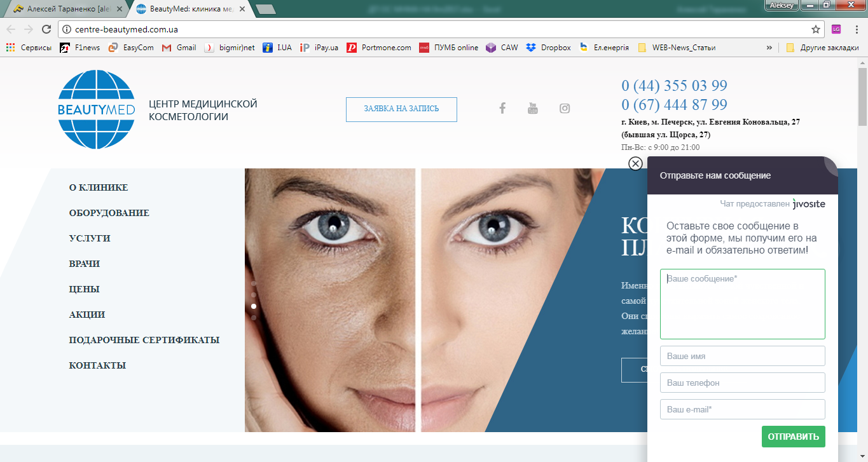Expand the bookmarks overflow chevron
The image size is (868, 462).
pos(769,48)
